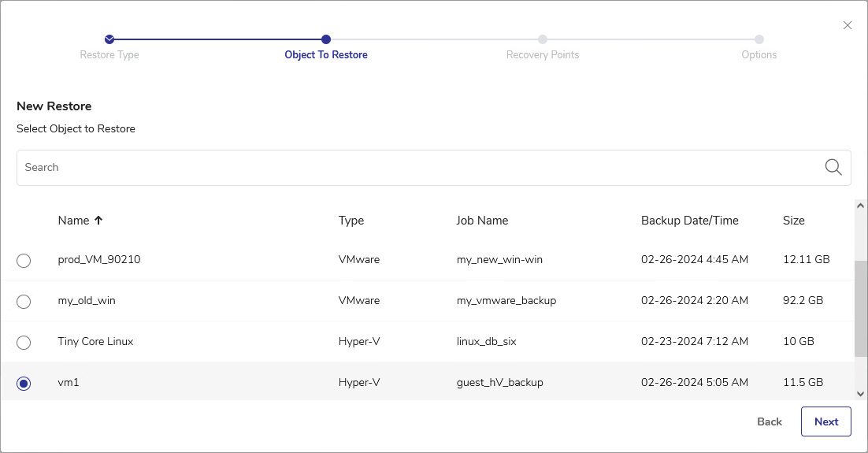
Task: Click the Recovery Points step dot
Action: 543,39
